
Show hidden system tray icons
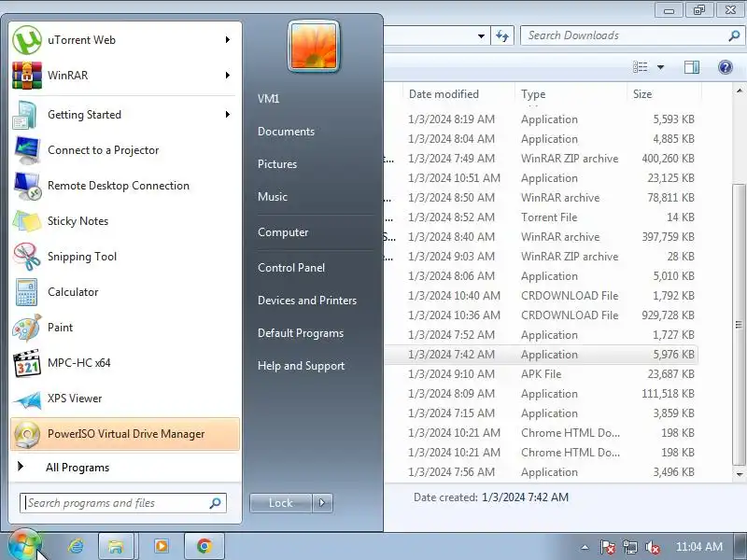tap(585, 547)
